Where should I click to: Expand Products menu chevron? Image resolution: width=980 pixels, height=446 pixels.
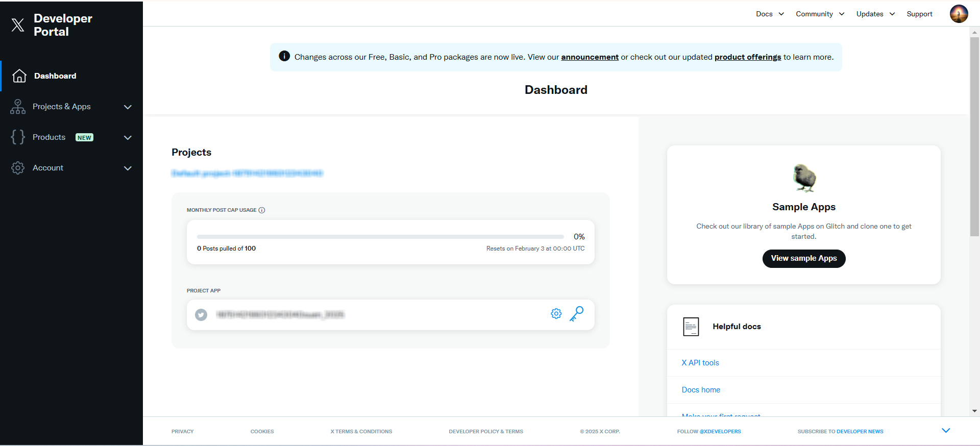(128, 138)
